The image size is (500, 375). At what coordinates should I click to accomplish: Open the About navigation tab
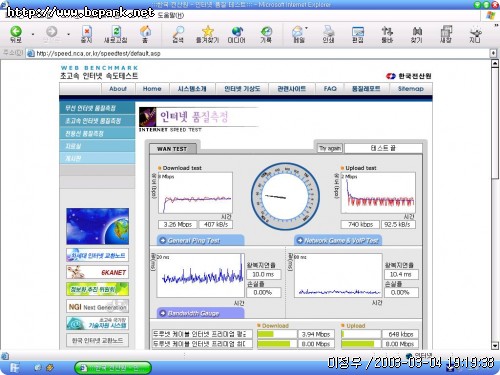(118, 89)
